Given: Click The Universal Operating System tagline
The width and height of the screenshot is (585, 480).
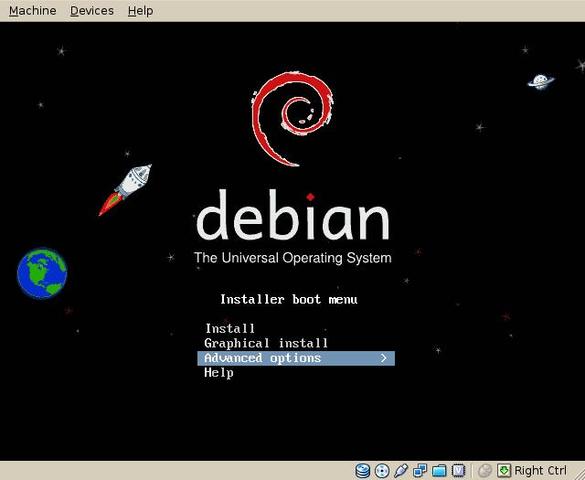Looking at the screenshot, I should 293,258.
